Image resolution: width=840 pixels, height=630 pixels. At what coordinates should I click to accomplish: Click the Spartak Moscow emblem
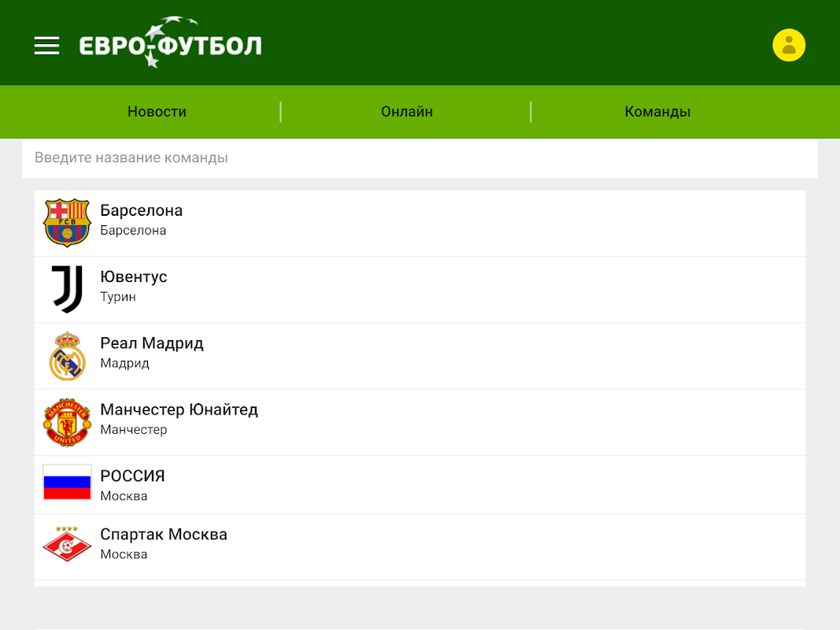click(x=67, y=543)
